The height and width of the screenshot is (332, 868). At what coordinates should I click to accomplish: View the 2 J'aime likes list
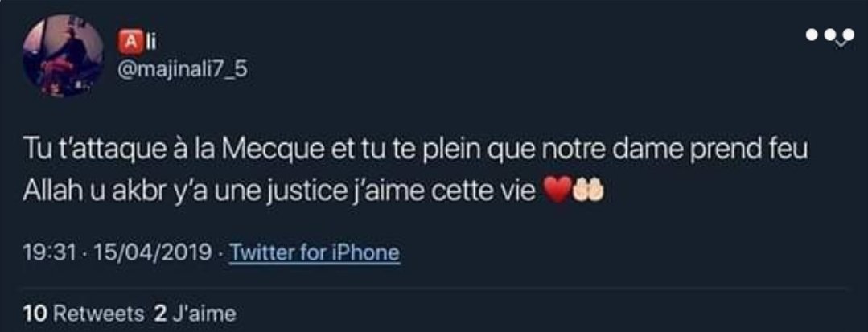195,314
